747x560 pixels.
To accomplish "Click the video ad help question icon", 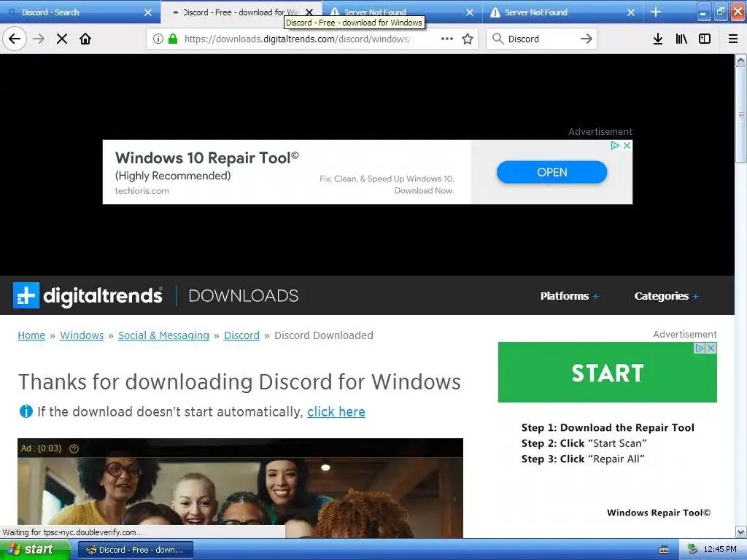I will 74,448.
